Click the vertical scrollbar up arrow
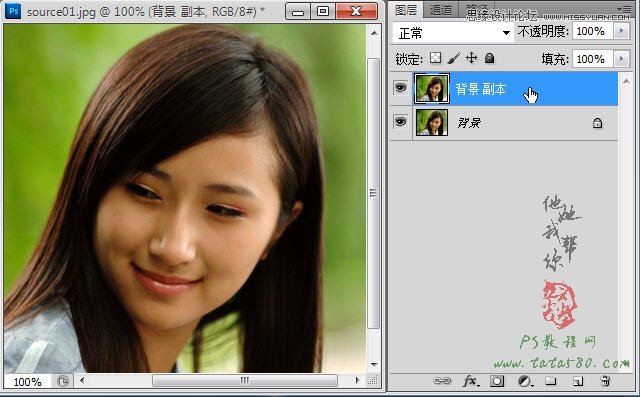Viewport: 640px width, 397px height. coord(374,33)
